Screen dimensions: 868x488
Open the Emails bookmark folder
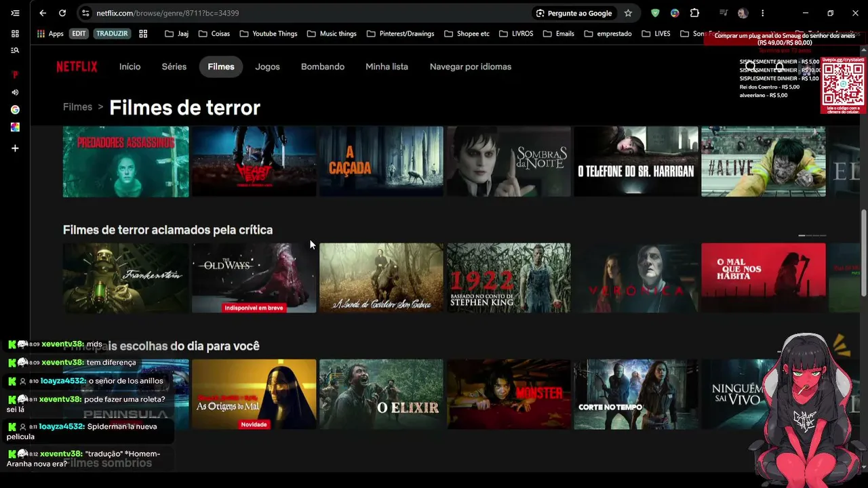pos(558,34)
